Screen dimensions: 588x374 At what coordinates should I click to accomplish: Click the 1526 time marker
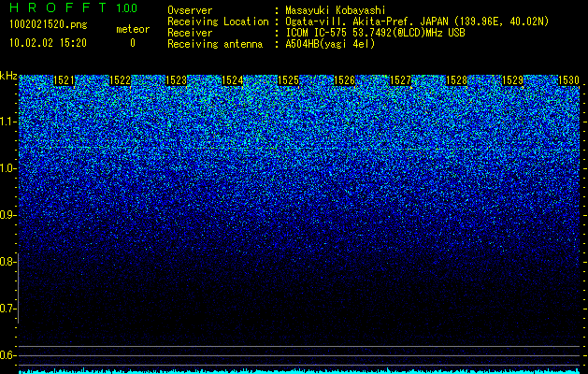345,80
